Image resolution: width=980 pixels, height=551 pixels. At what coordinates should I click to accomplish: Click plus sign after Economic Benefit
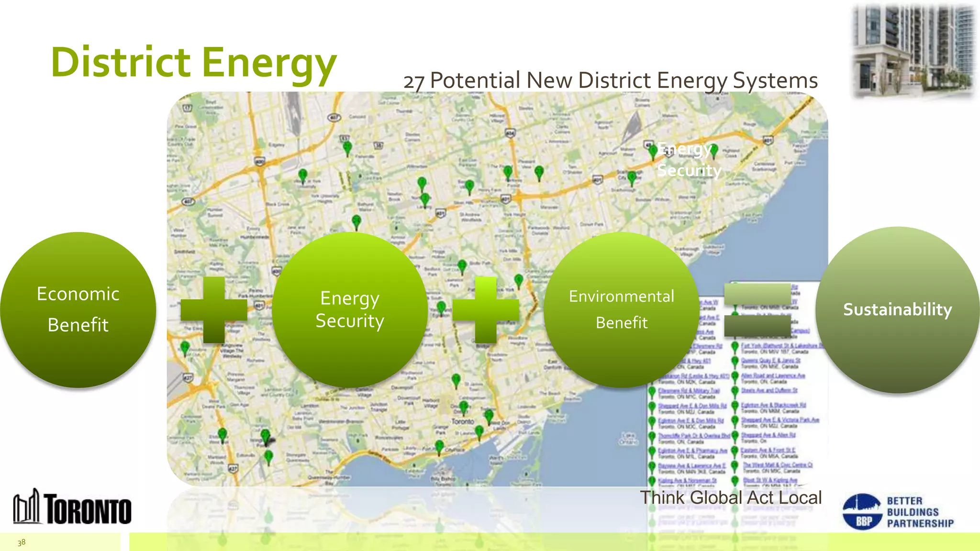(x=214, y=310)
